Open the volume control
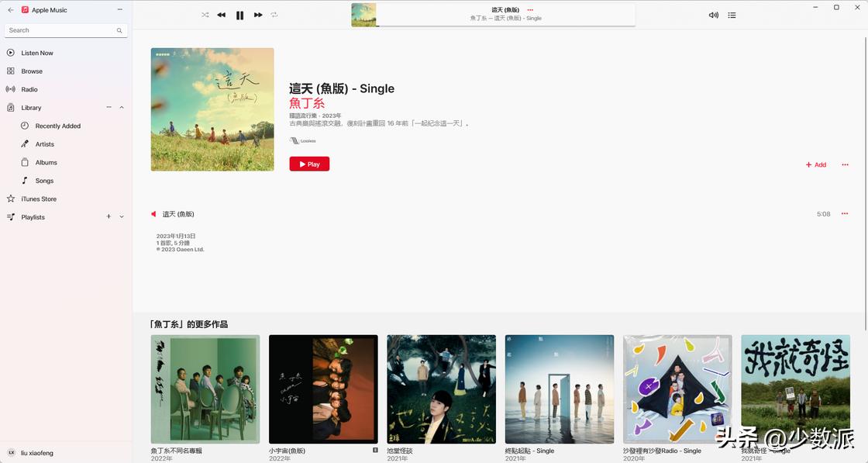The image size is (868, 463). (714, 15)
